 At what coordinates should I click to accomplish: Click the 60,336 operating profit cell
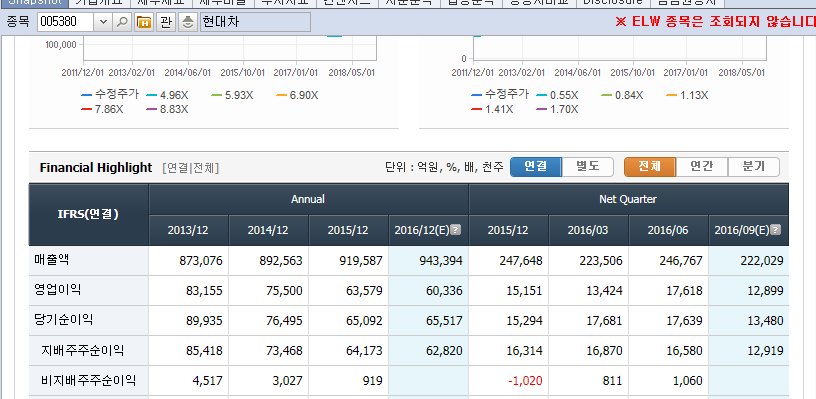[428, 291]
